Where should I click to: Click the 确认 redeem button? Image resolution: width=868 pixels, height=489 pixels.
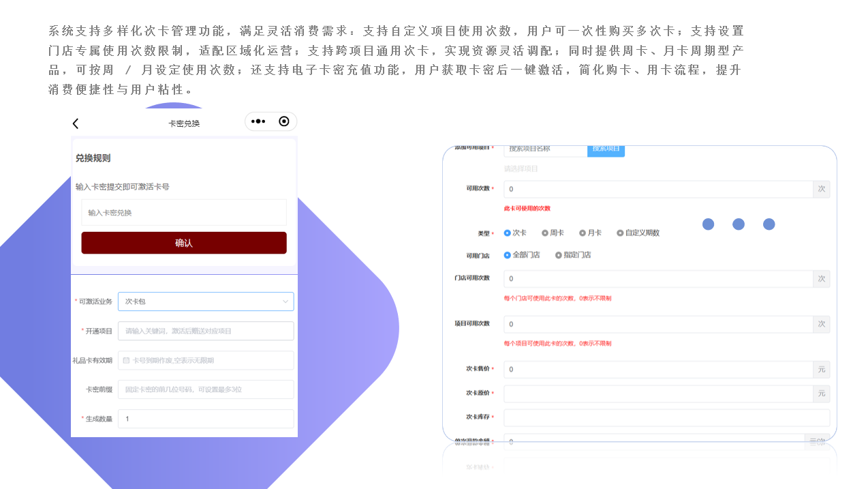[x=184, y=243]
